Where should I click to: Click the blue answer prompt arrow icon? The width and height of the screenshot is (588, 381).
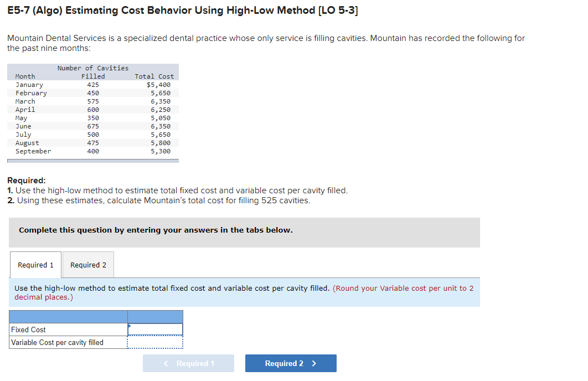pos(131,324)
